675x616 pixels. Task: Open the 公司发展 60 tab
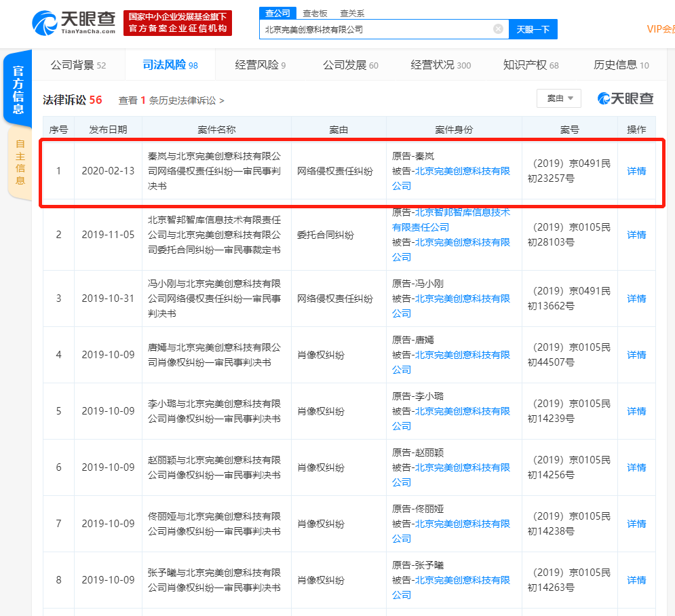tap(351, 65)
